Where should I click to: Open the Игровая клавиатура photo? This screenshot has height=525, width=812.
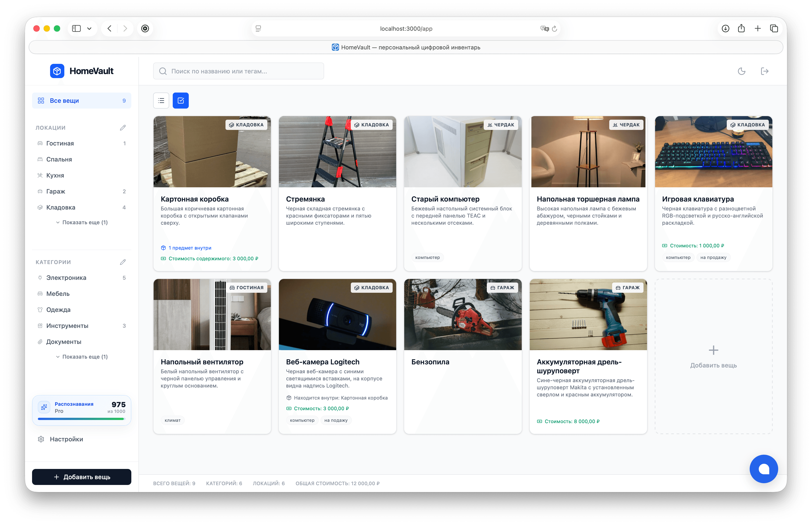(x=713, y=152)
